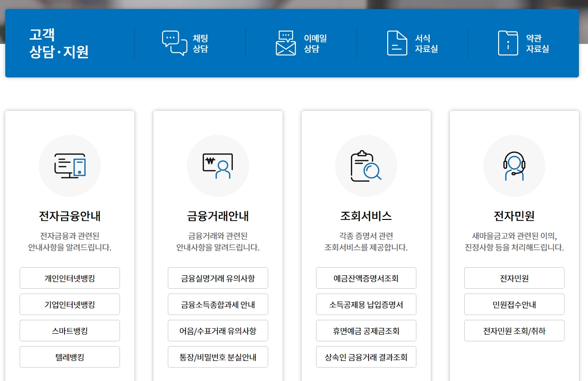The width and height of the screenshot is (588, 381).
Task: Select the 전자민원 headset operator icon
Action: [x=514, y=165]
